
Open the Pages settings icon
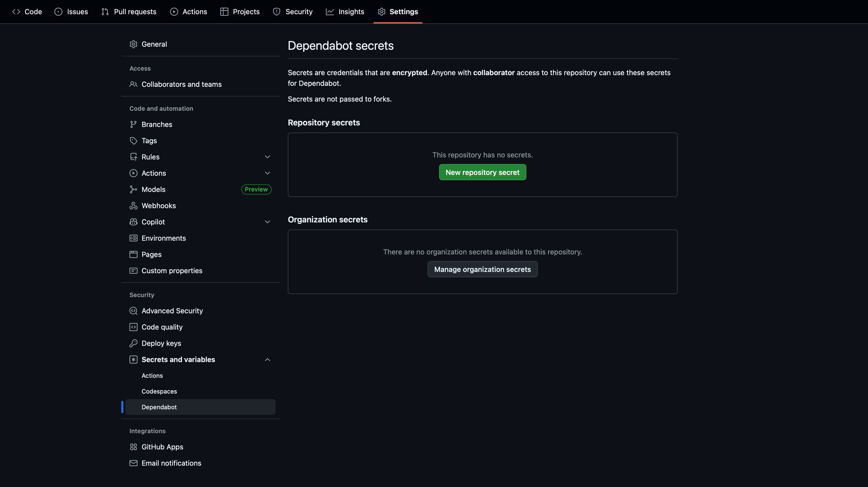pos(133,254)
